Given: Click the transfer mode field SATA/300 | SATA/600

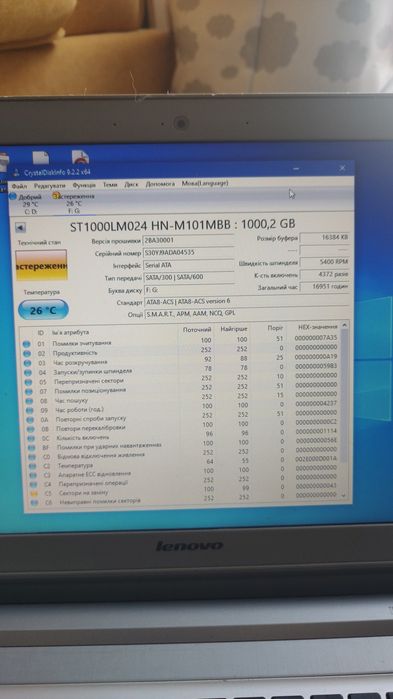Looking at the screenshot, I should 188,277.
